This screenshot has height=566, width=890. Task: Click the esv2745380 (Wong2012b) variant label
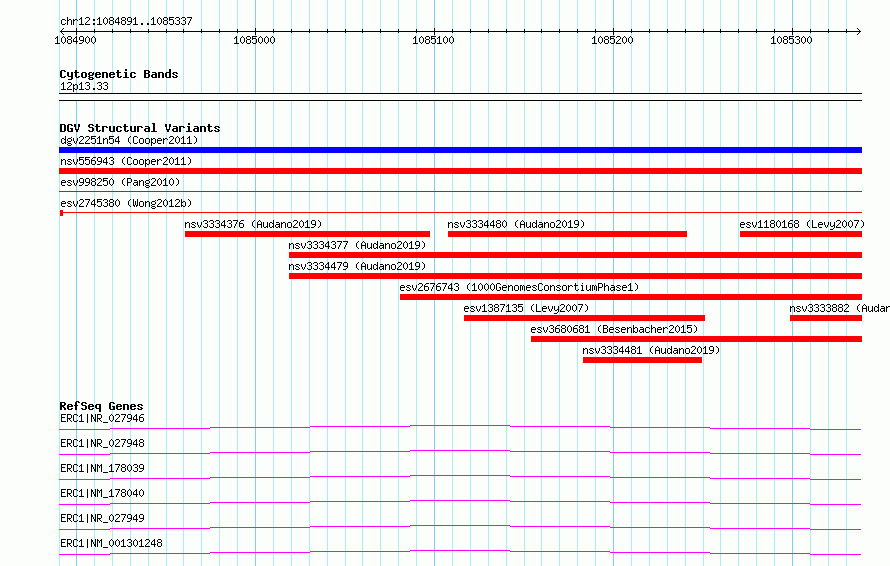pos(126,203)
